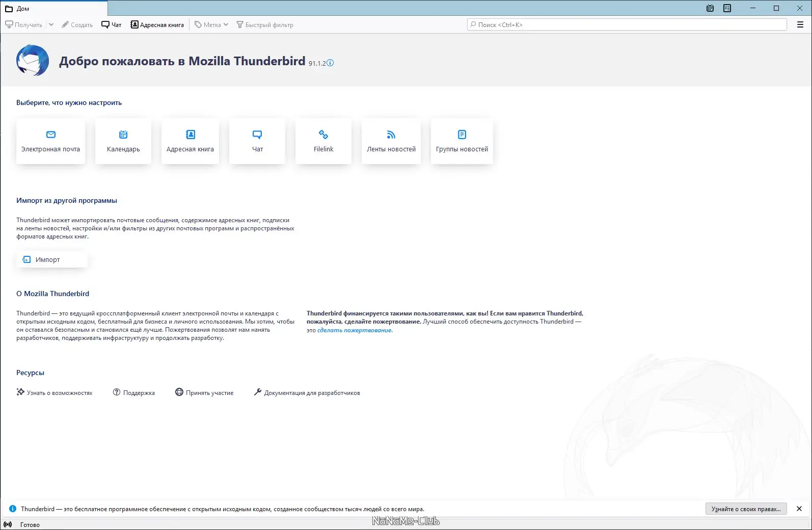Maximize the Thunderbird window

click(776, 8)
